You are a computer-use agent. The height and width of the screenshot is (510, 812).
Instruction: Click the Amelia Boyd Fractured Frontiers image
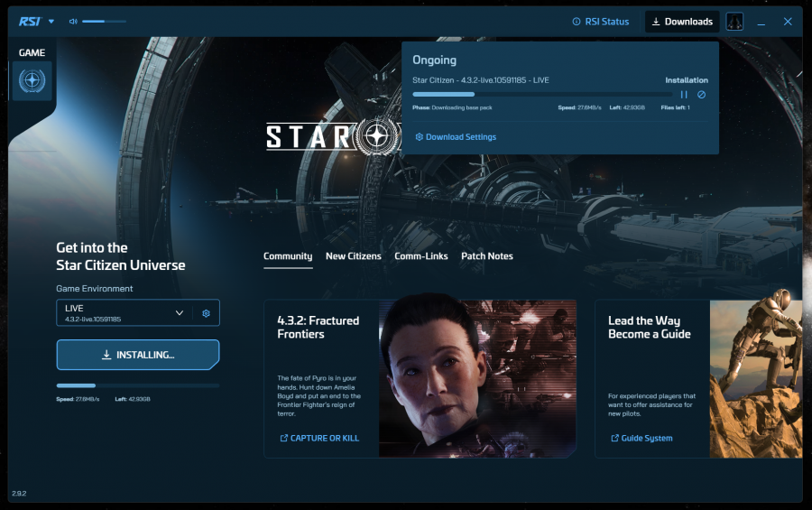[x=476, y=379]
